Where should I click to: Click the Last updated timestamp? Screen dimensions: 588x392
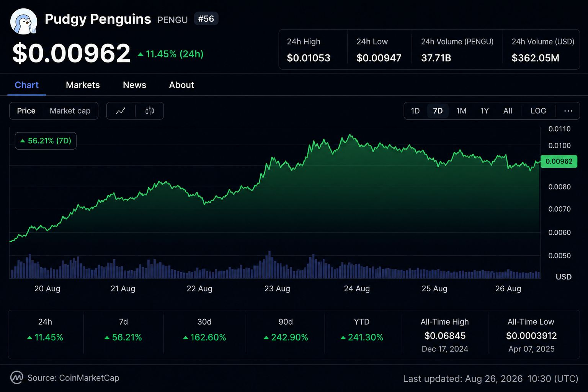(x=491, y=379)
